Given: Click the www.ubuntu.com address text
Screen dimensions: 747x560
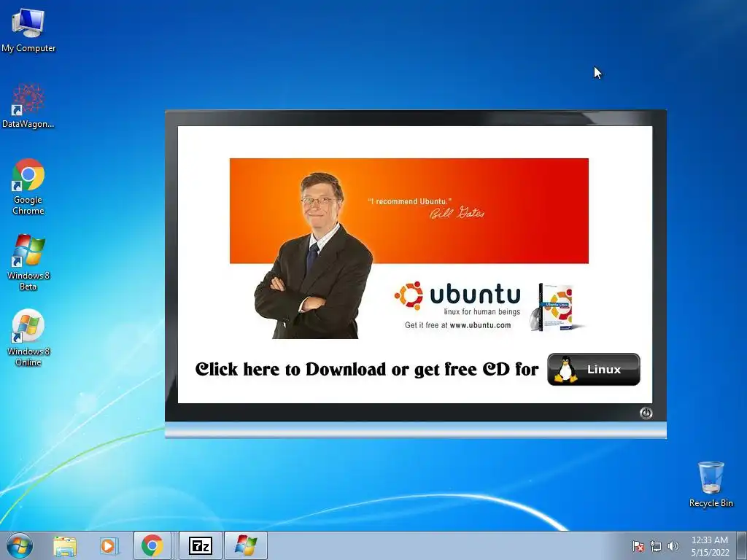Looking at the screenshot, I should coord(480,325).
